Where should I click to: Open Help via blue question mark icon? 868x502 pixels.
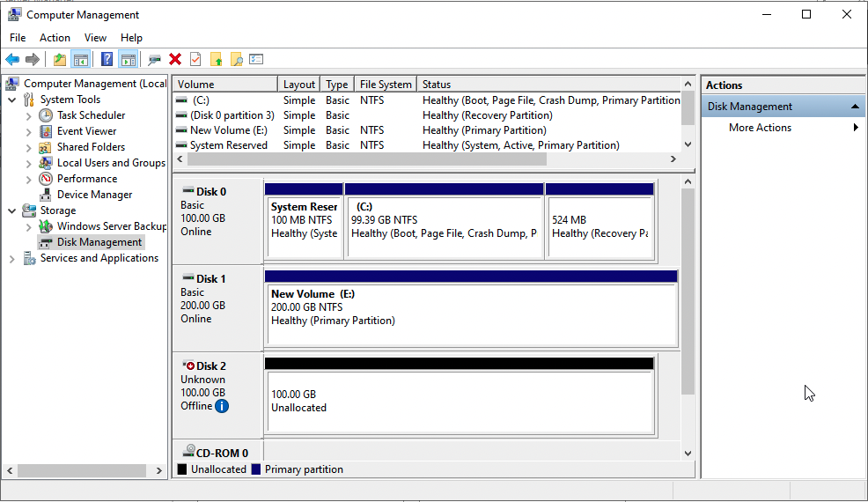coord(107,59)
